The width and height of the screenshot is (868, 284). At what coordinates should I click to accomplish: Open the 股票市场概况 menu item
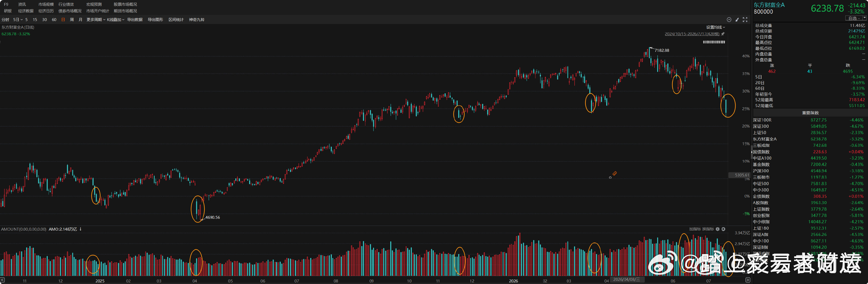(x=125, y=4)
